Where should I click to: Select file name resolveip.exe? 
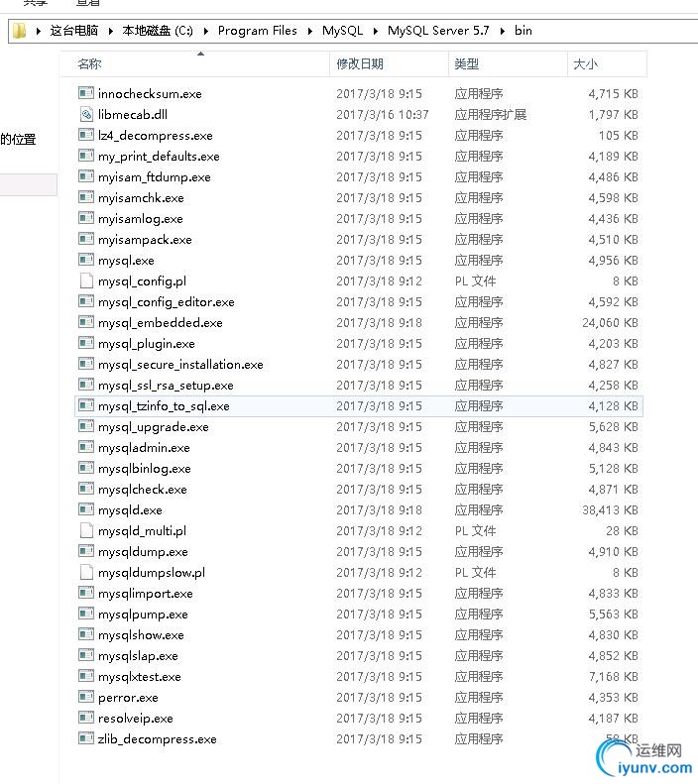point(136,718)
